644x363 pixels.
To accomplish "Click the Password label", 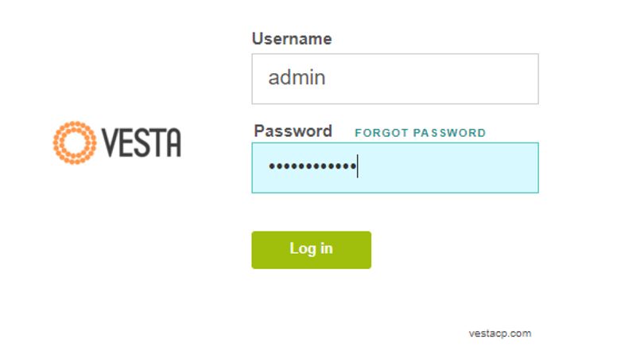I will pyautogui.click(x=293, y=131).
